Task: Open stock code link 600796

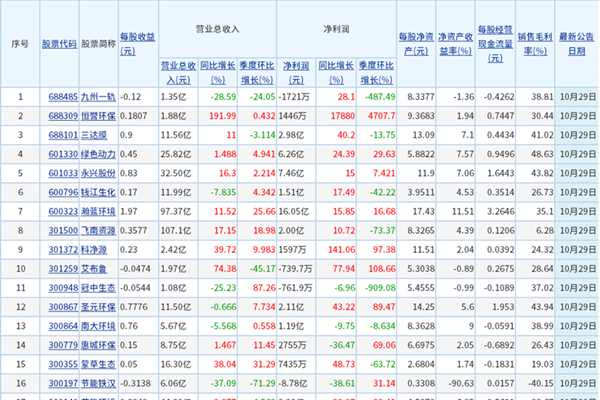Action: tap(61, 190)
